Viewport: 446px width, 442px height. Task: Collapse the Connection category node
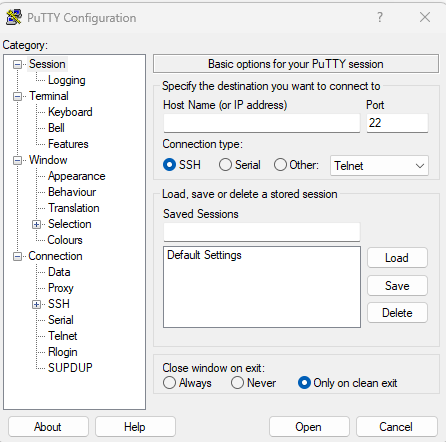pos(17,256)
